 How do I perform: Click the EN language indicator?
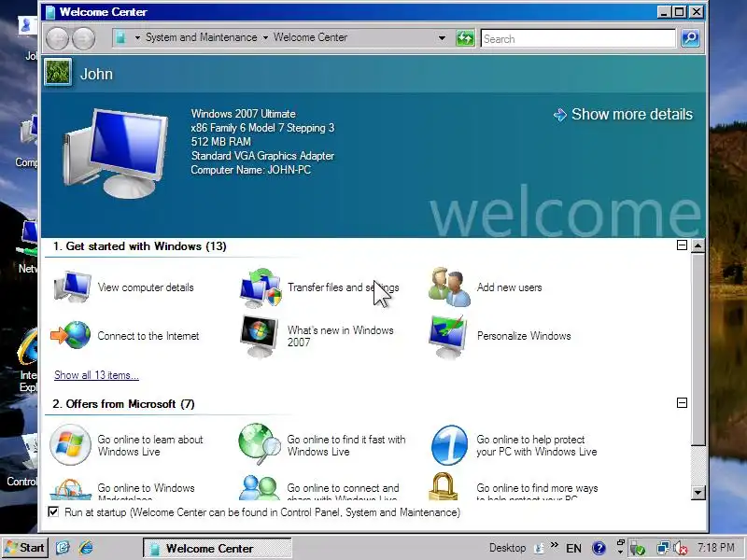(573, 549)
